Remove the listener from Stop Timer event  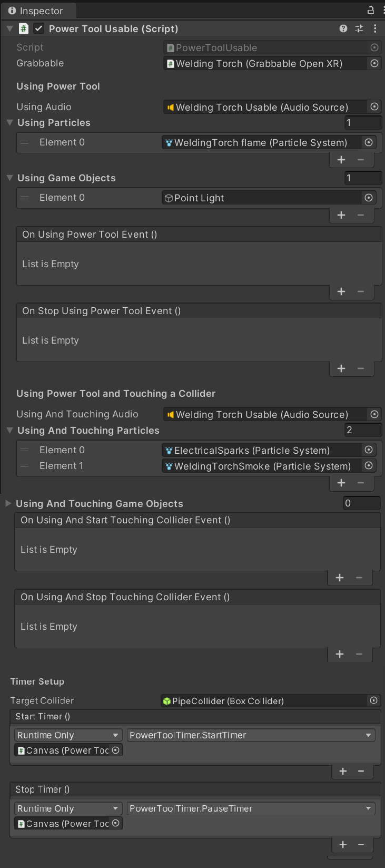pos(361,844)
